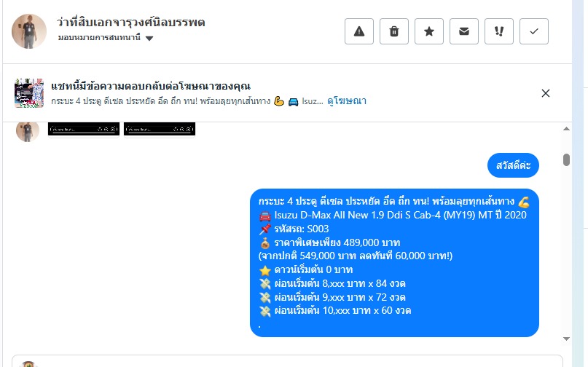Mark conversation done with checkmark
Screen dimensions: 588x367
coord(533,31)
